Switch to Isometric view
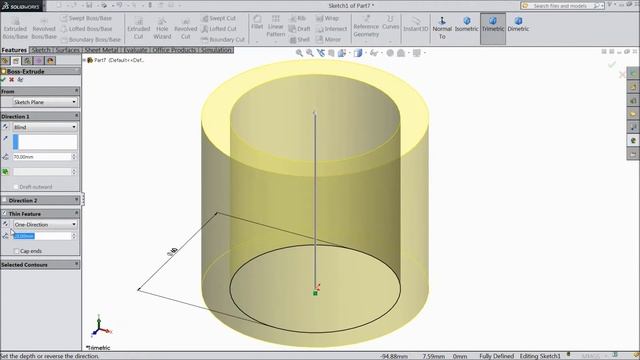 click(467, 24)
